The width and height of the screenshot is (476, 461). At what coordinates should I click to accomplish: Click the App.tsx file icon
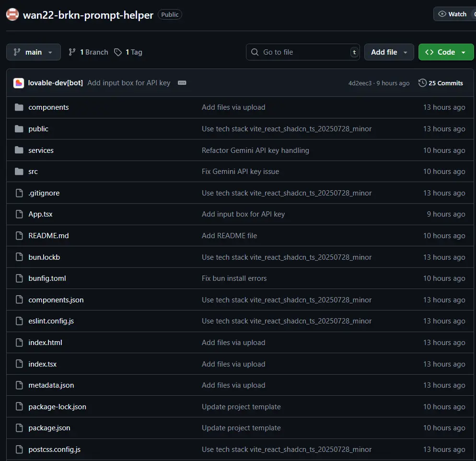point(19,214)
